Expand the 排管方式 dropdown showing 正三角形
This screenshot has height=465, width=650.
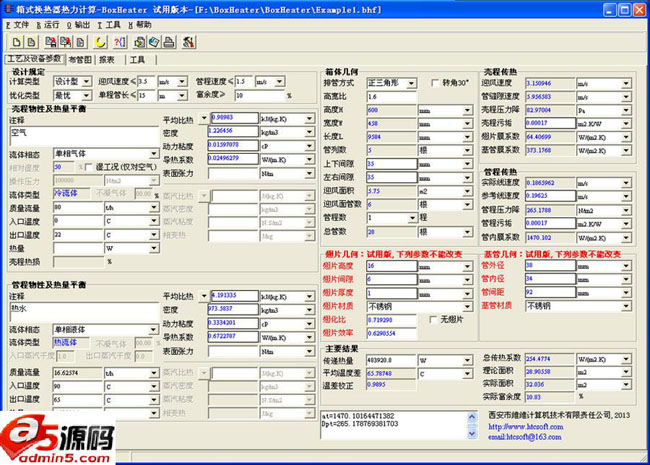click(417, 82)
